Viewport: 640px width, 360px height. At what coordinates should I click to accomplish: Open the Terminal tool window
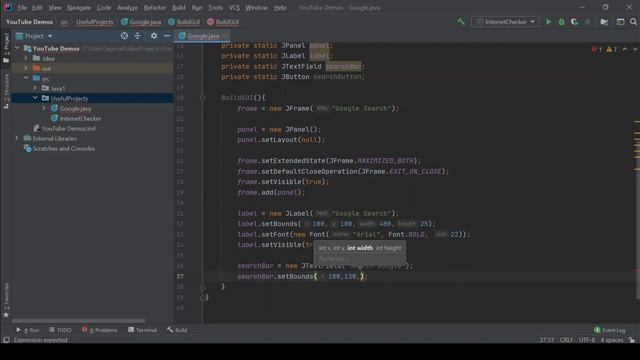pyautogui.click(x=142, y=330)
